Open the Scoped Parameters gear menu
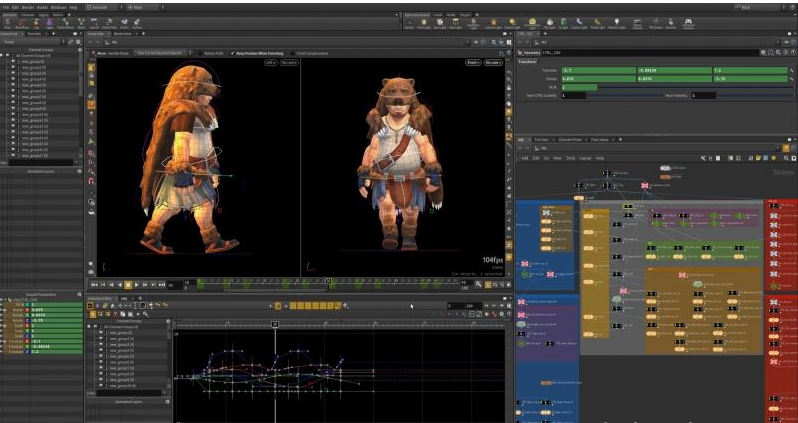 pyautogui.click(x=79, y=295)
